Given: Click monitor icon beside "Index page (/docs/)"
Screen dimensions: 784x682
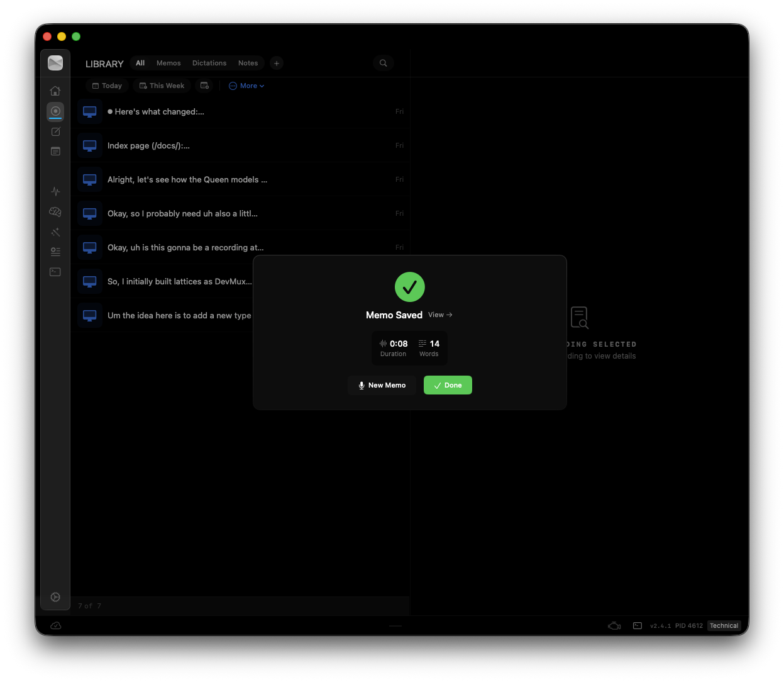Looking at the screenshot, I should (90, 145).
